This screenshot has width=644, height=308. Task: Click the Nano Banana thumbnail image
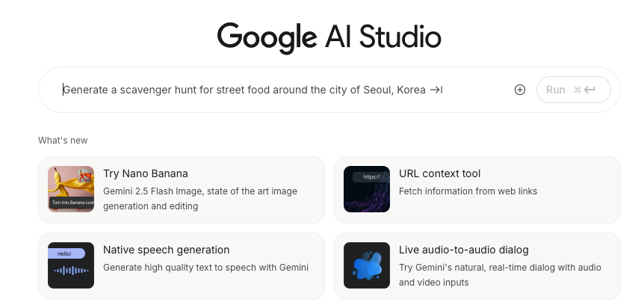click(x=71, y=189)
